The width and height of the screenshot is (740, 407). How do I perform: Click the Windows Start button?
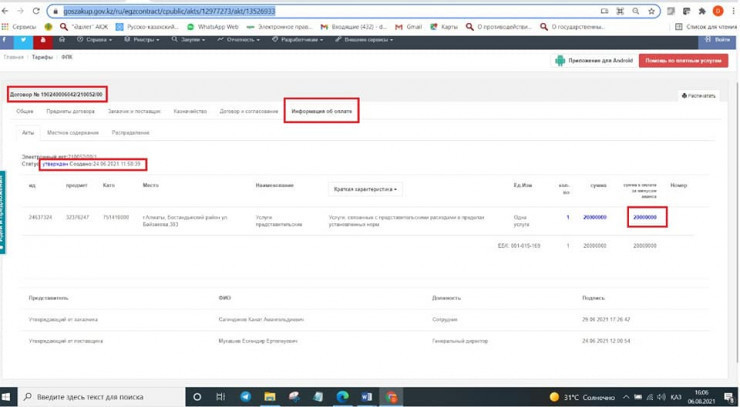[8, 397]
